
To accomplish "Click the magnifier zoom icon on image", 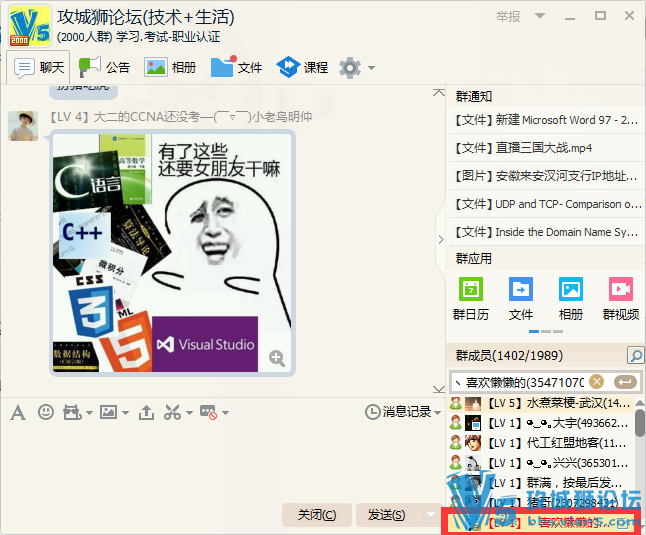I will [x=276, y=358].
